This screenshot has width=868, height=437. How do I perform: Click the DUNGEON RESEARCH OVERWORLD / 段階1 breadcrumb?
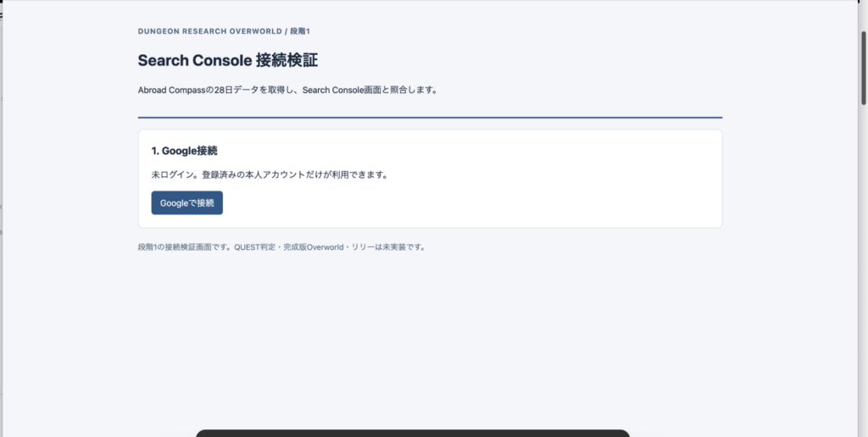[x=224, y=31]
